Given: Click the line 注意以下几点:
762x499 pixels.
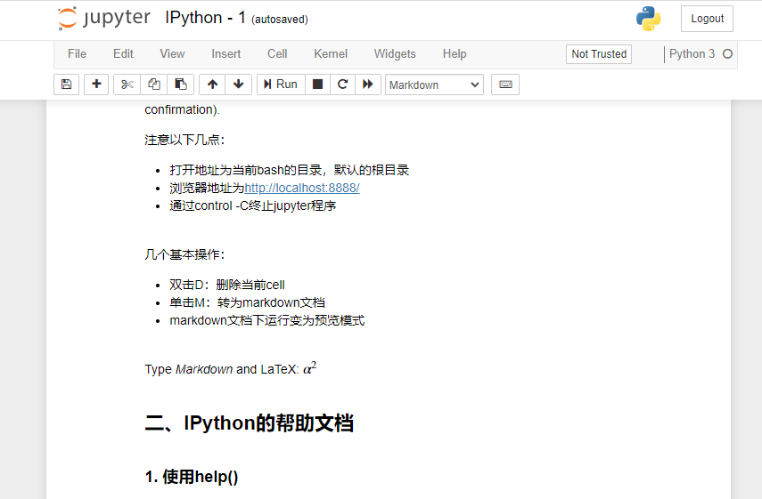Looking at the screenshot, I should (185, 140).
